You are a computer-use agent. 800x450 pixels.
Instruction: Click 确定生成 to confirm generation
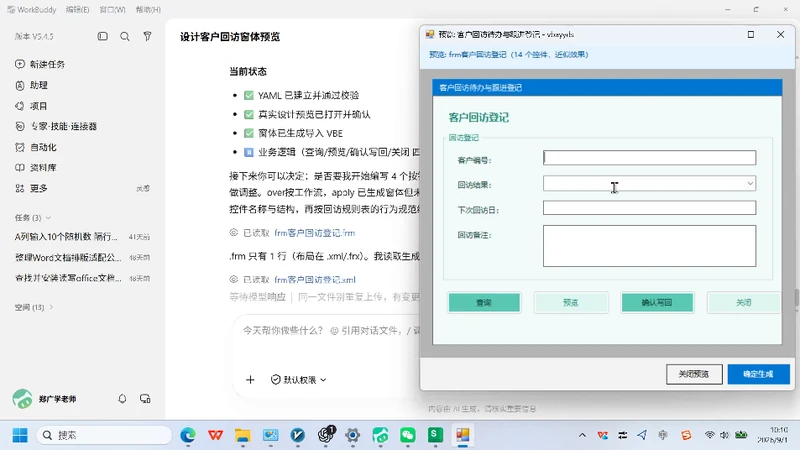(759, 374)
